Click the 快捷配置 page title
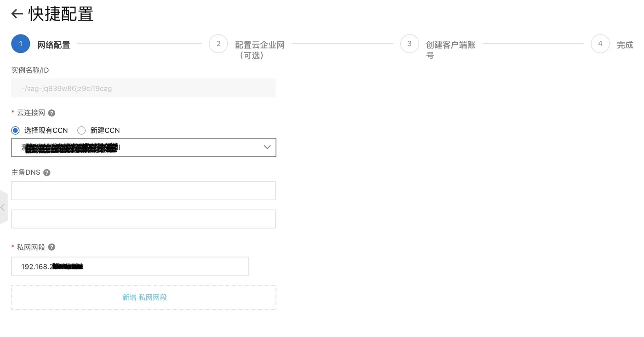The height and width of the screenshot is (337, 644). point(61,14)
